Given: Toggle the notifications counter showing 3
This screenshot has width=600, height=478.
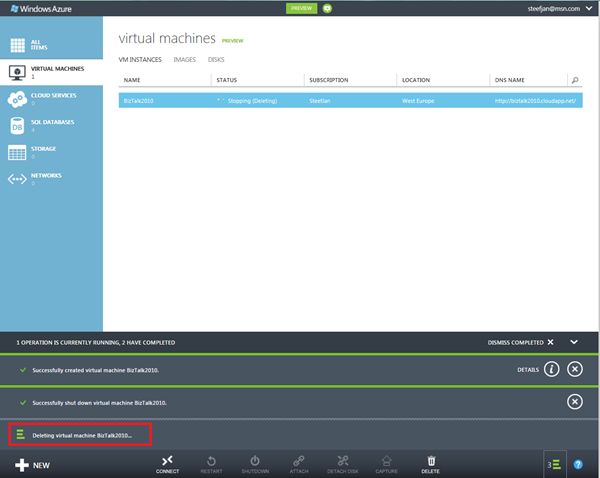Looking at the screenshot, I should click(554, 465).
